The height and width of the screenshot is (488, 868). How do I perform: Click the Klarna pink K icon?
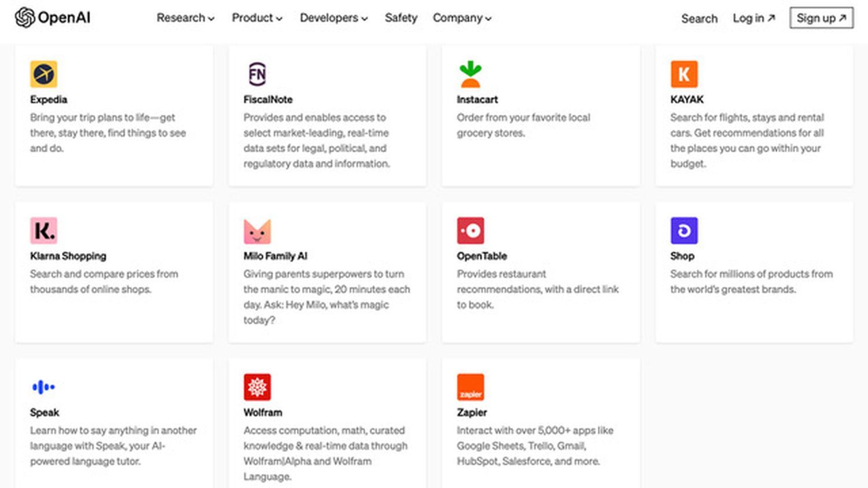(x=43, y=230)
